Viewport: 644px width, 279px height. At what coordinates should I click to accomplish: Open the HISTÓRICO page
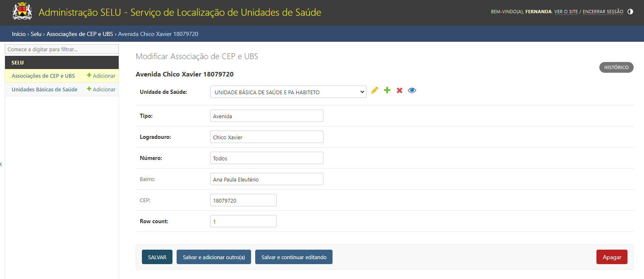pos(616,67)
